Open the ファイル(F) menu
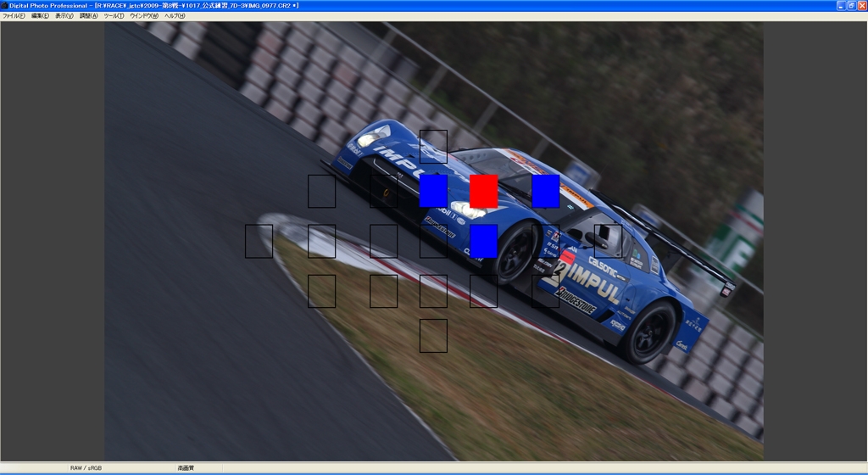Viewport: 868px width, 475px height. (x=14, y=16)
